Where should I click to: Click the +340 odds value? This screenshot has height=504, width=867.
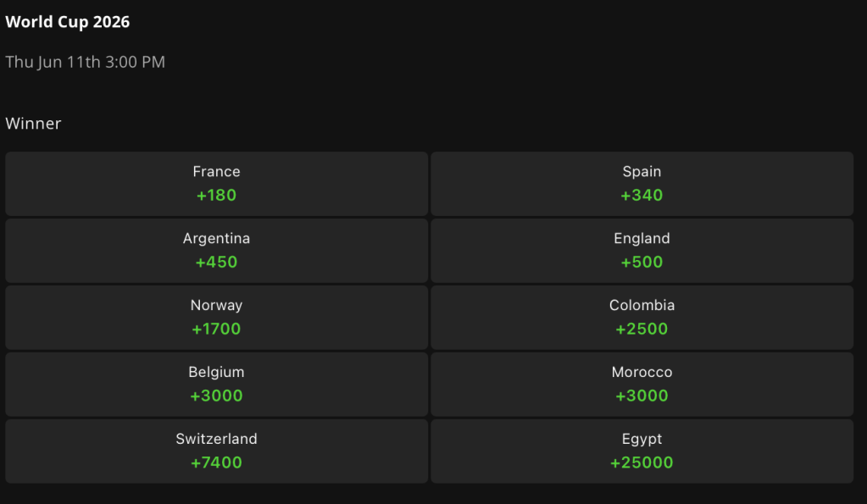point(642,195)
